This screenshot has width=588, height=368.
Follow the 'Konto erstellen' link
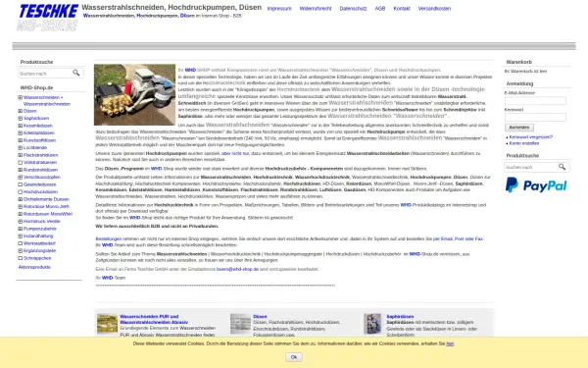pyautogui.click(x=524, y=143)
